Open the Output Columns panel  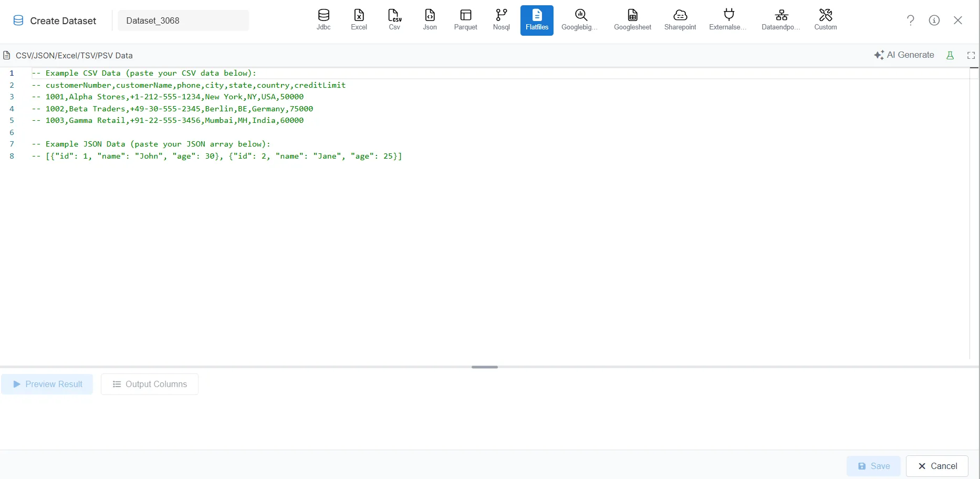coord(150,384)
